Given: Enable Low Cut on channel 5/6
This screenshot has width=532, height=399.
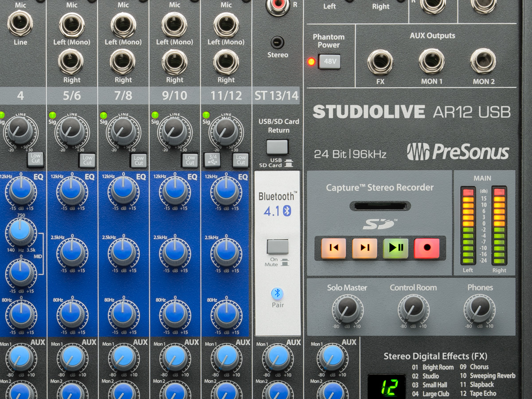Looking at the screenshot, I should point(87,160).
